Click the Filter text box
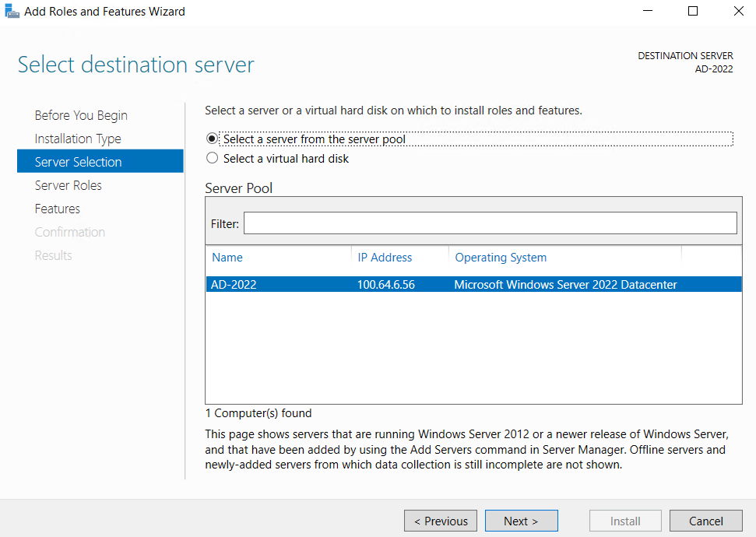This screenshot has height=537, width=756. [x=490, y=223]
